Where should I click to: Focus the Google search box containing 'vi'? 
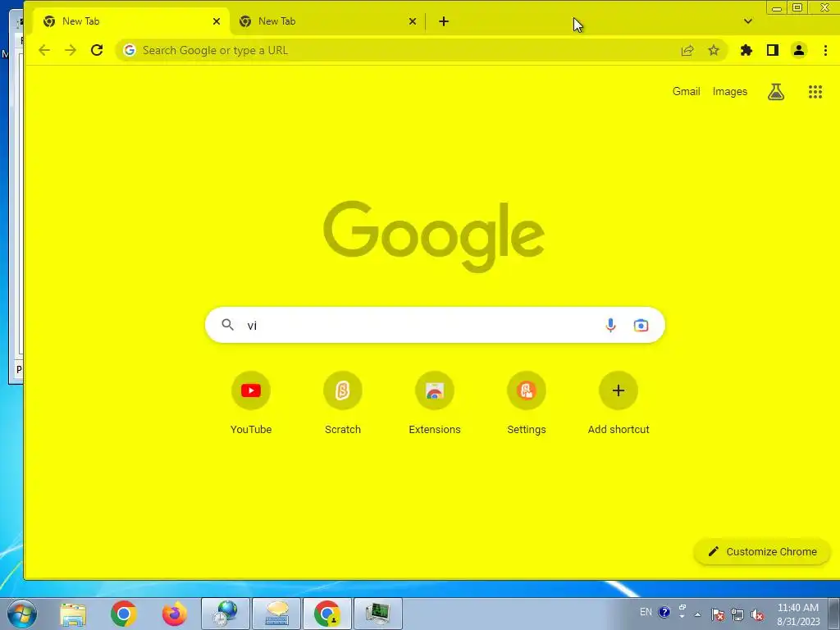click(435, 325)
